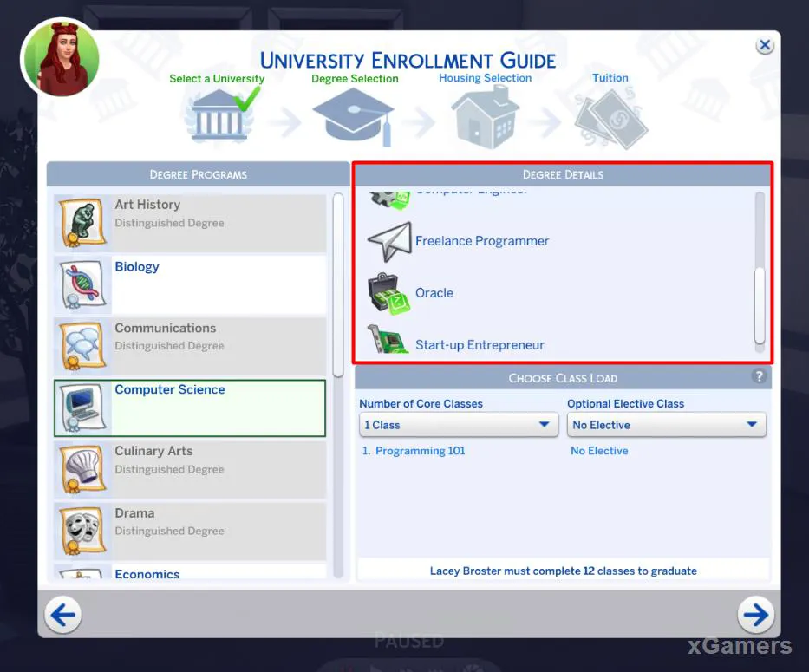This screenshot has width=809, height=672.
Task: Click Culinary Arts' Distinguished Degree label
Action: click(x=169, y=469)
